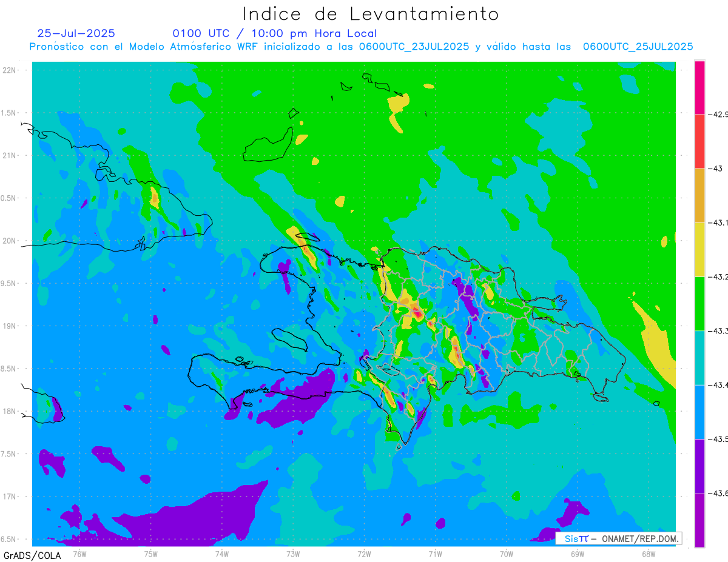
Task: Select the bottom violet swatch below -43.6
Action: [699, 520]
